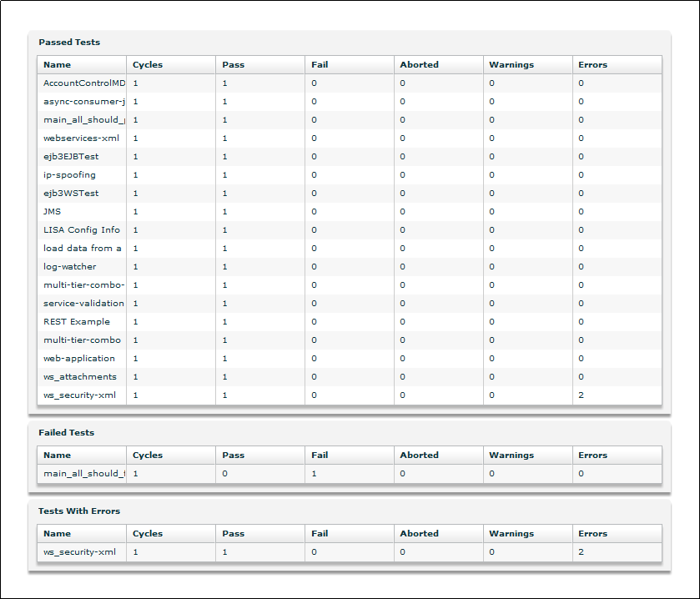The height and width of the screenshot is (599, 700).
Task: Open main_all_should_t in Failed Tests
Action: pos(80,473)
